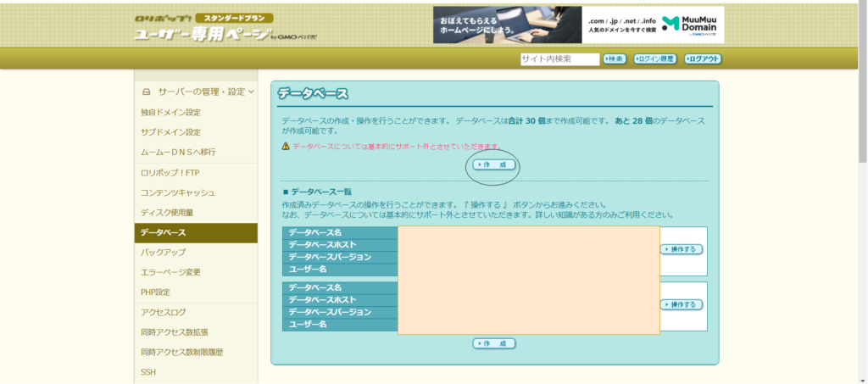Collapse the サーバーの管理・設定 chevron
868x384 pixels.
(x=251, y=92)
